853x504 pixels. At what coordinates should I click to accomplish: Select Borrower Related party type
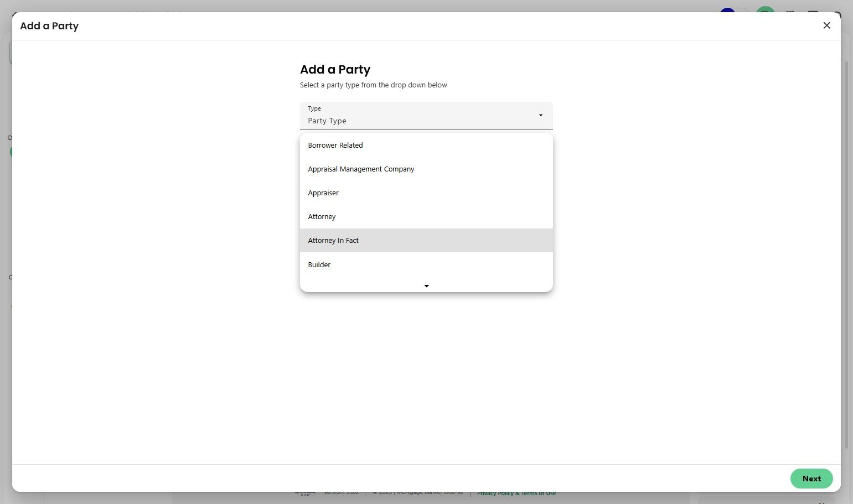(426, 146)
